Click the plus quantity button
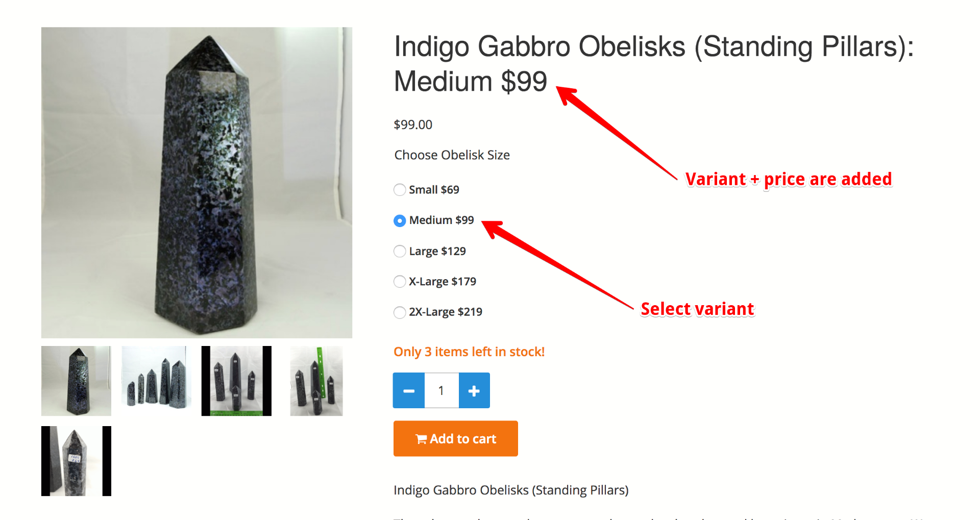Image resolution: width=980 pixels, height=520 pixels. point(474,390)
